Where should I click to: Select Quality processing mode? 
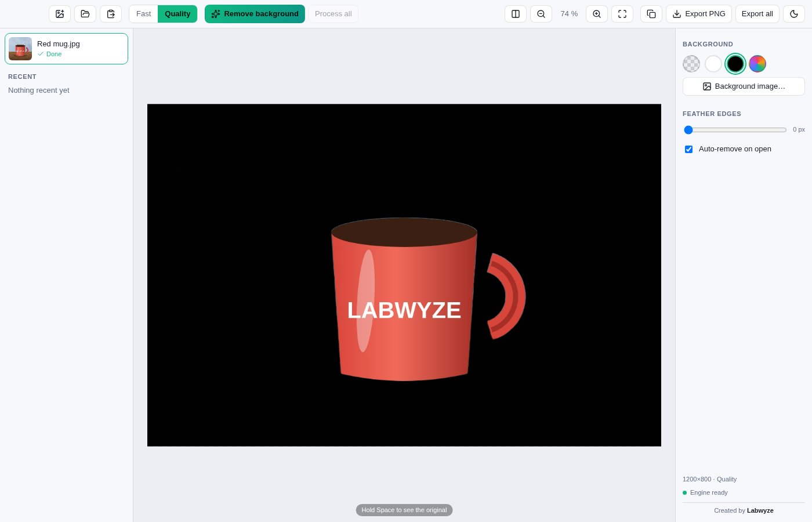coord(177,14)
